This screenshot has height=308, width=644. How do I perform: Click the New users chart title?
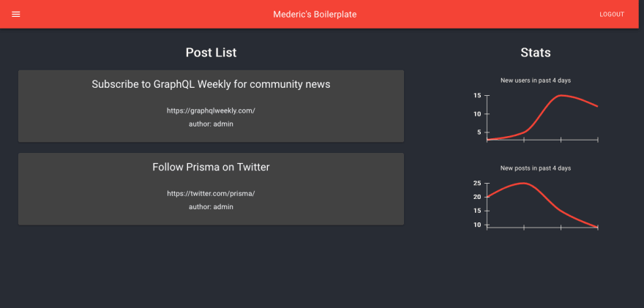point(536,80)
